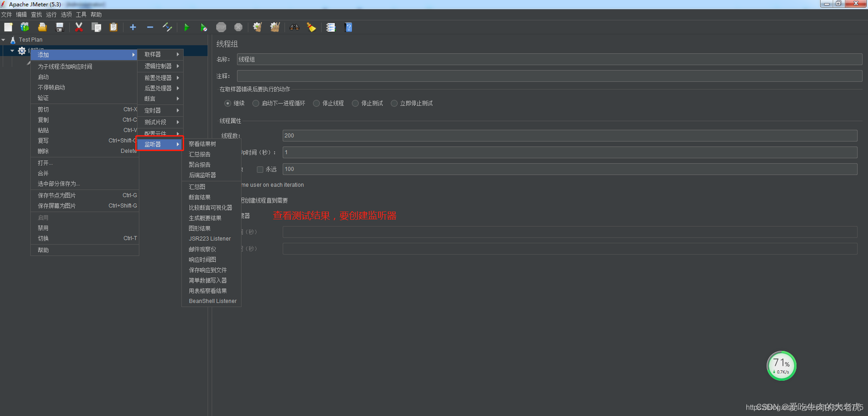Viewport: 868px width, 416px height.
Task: Click the Stop test icon
Action: (x=221, y=27)
